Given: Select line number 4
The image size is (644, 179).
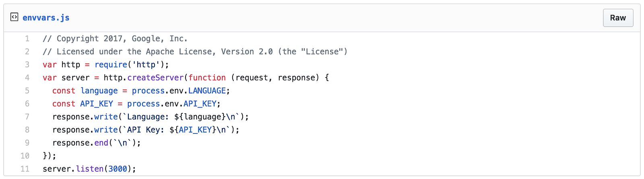Looking at the screenshot, I should tap(27, 78).
